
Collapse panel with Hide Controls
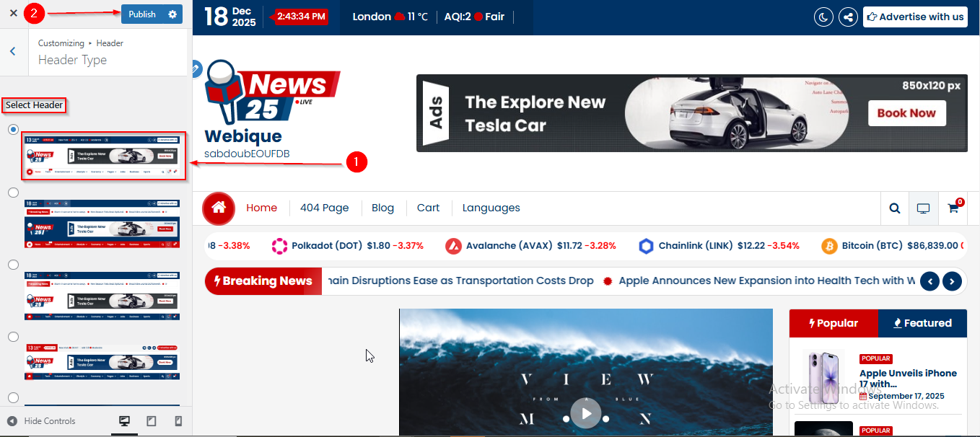pos(42,421)
